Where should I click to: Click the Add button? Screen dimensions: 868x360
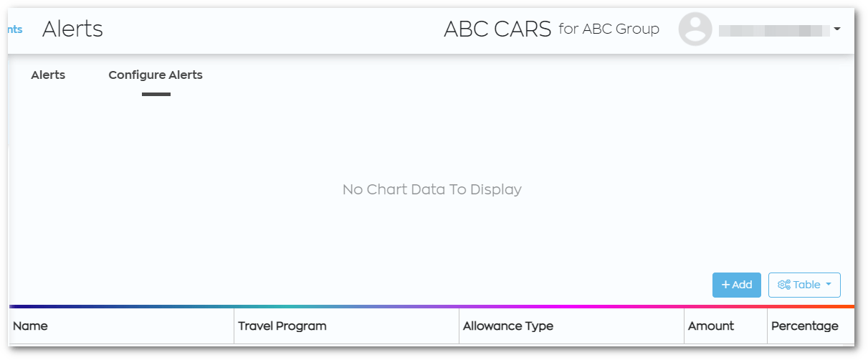tap(737, 285)
